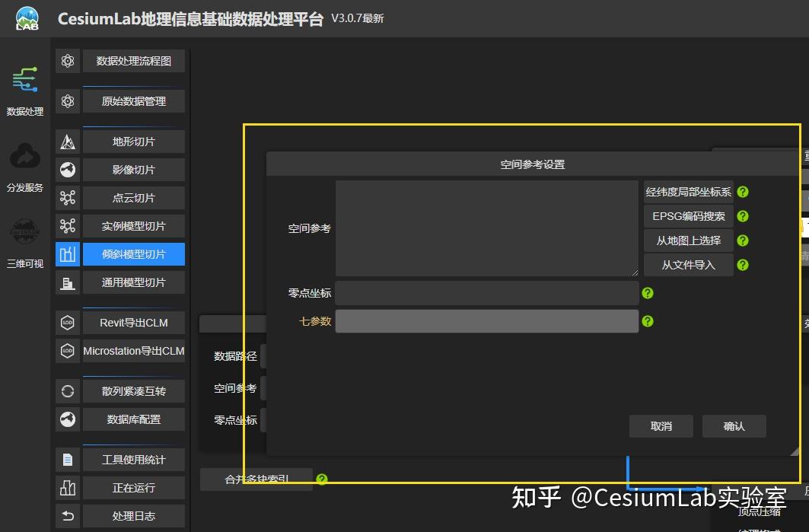Click the EPSG编码搜索 button

[x=687, y=215]
